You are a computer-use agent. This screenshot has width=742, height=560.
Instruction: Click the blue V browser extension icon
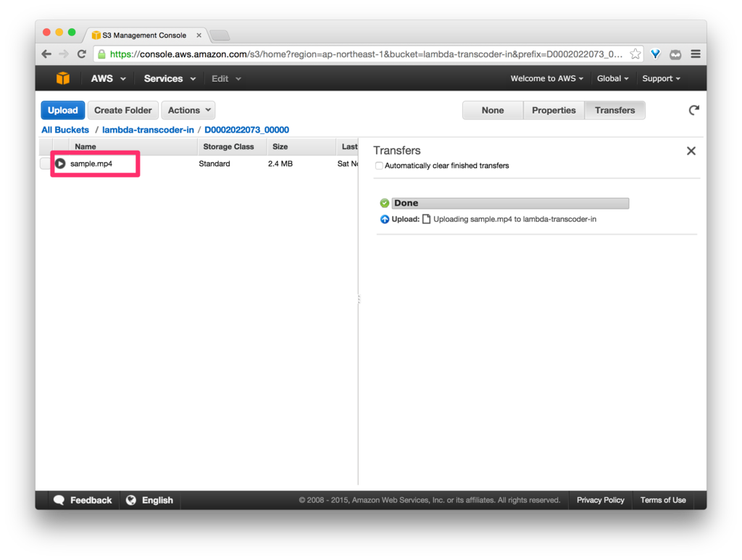pos(655,54)
